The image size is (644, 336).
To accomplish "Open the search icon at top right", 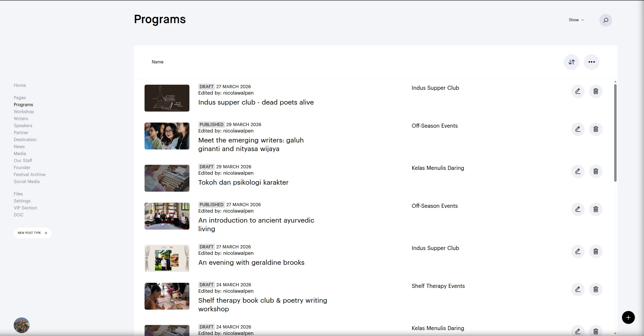I will [x=605, y=20].
